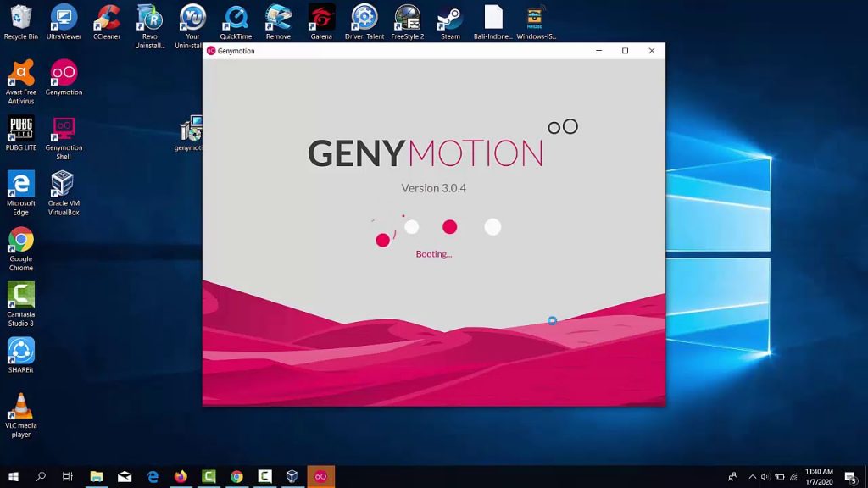The image size is (868, 488).
Task: Open Task View on the taskbar
Action: (68, 477)
